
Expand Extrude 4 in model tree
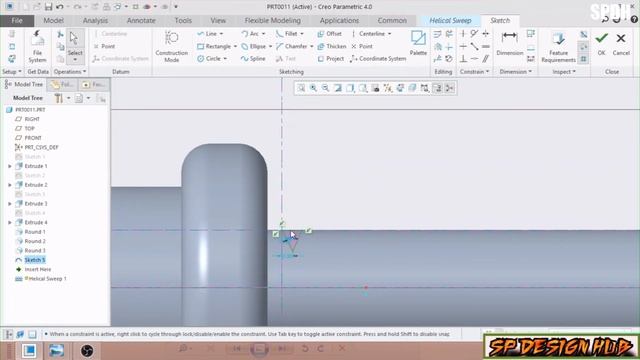(10, 222)
